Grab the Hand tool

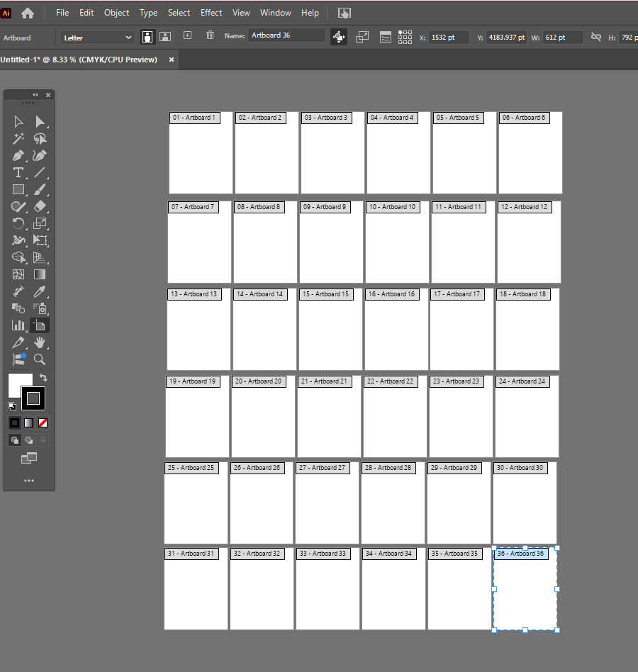tap(40, 342)
